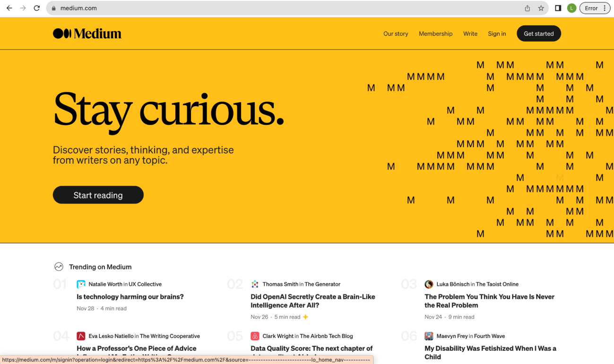The height and width of the screenshot is (364, 614).
Task: Click the address bar showing medium.com
Action: point(284,8)
